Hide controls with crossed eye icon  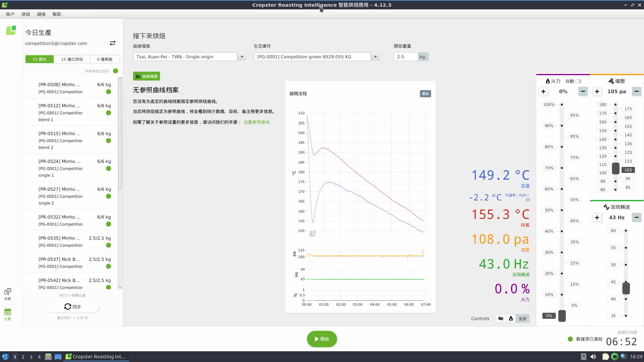(501, 318)
